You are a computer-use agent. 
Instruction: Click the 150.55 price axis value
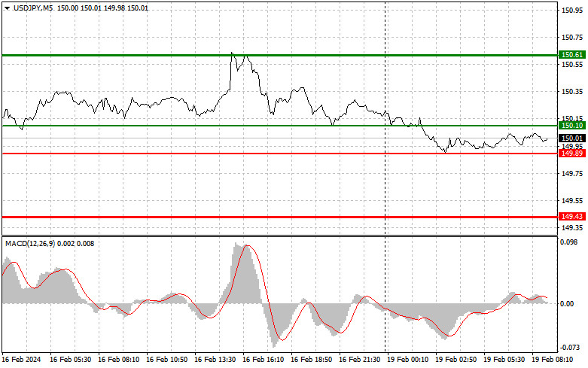tap(572, 65)
